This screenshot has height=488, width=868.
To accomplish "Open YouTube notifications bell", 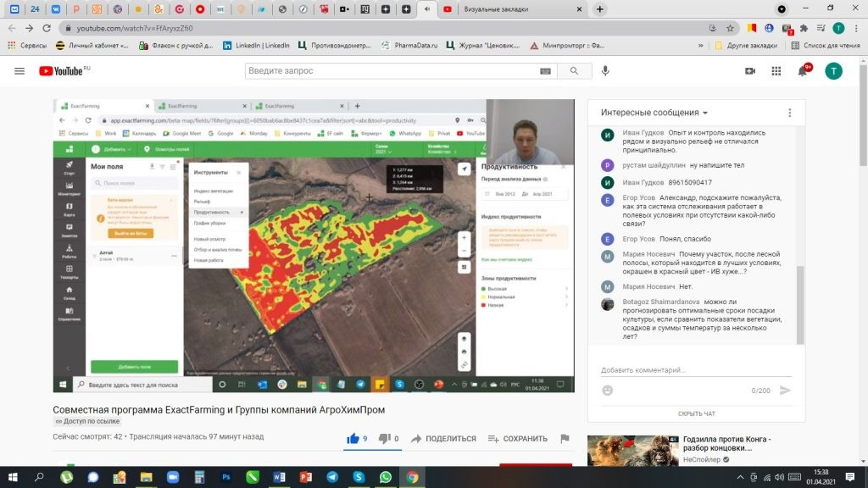I will pos(803,71).
